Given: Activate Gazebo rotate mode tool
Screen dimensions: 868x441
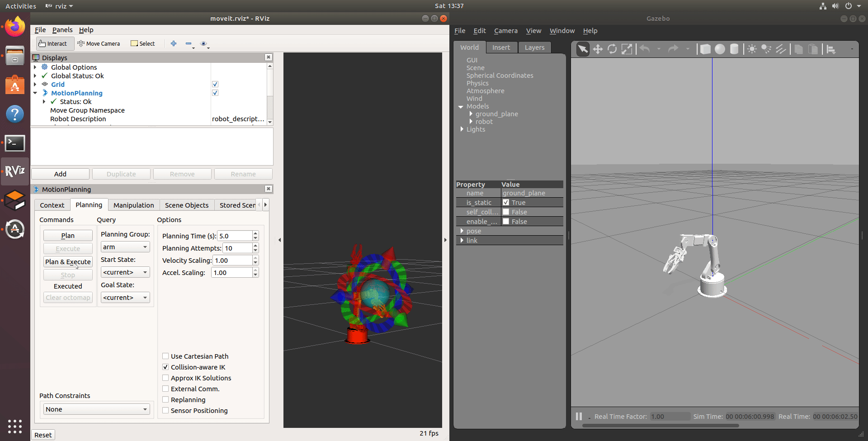Looking at the screenshot, I should [x=612, y=49].
